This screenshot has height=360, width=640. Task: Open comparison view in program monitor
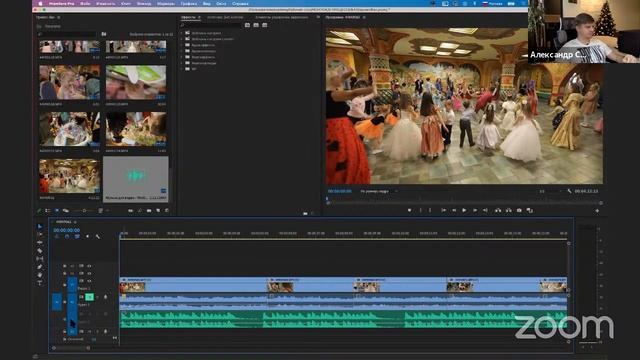(530, 210)
